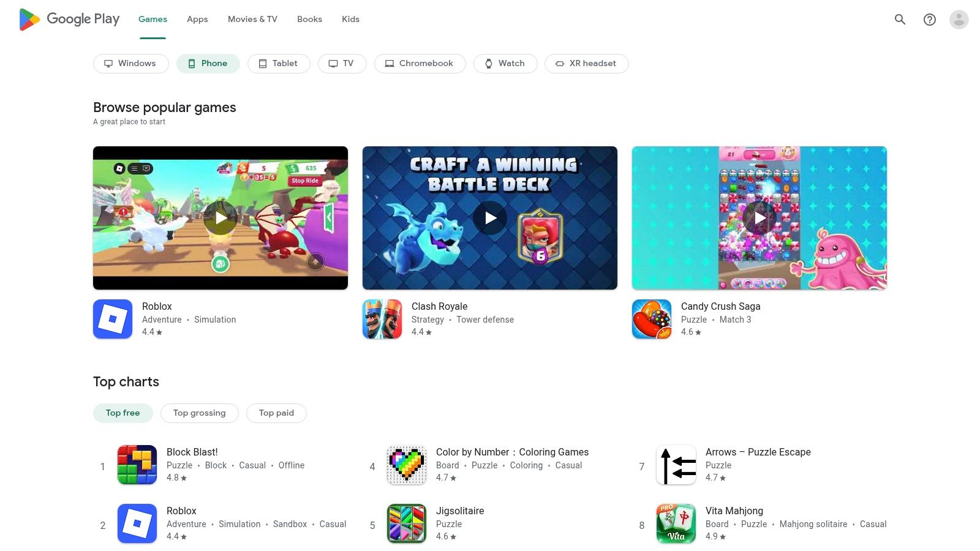This screenshot has height=551, width=980.
Task: Select the Clash Royale app icon
Action: 382,318
